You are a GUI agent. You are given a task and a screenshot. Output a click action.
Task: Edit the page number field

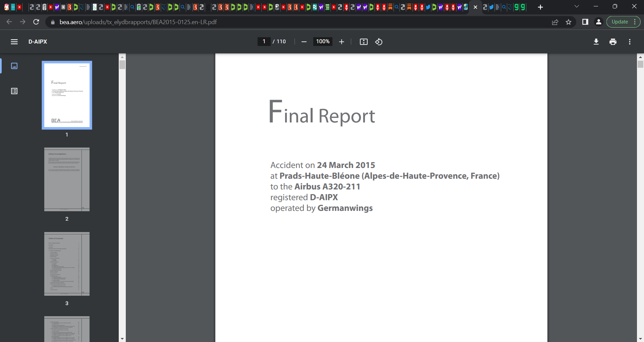point(264,42)
